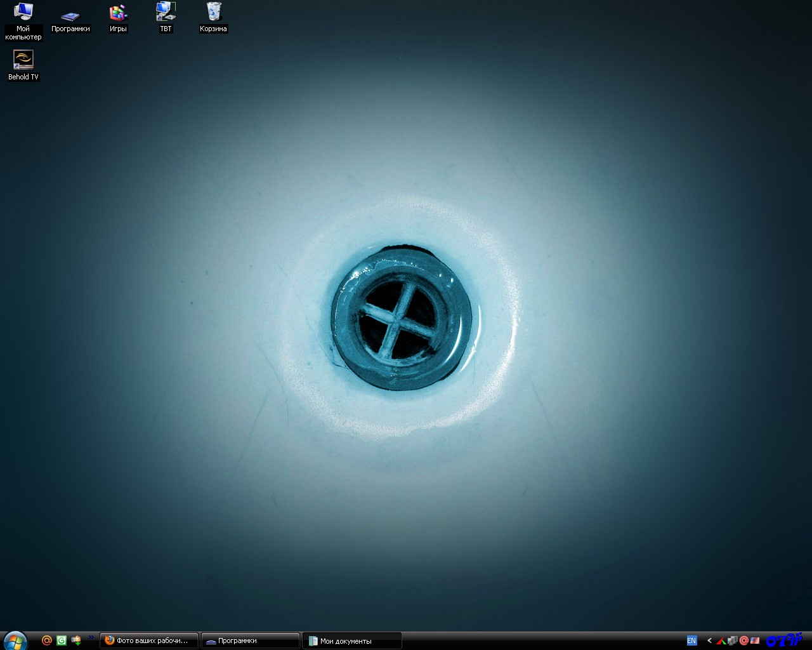Screen dimensions: 812x650
Task: Click the blue stylized taskbar clock
Action: click(785, 639)
